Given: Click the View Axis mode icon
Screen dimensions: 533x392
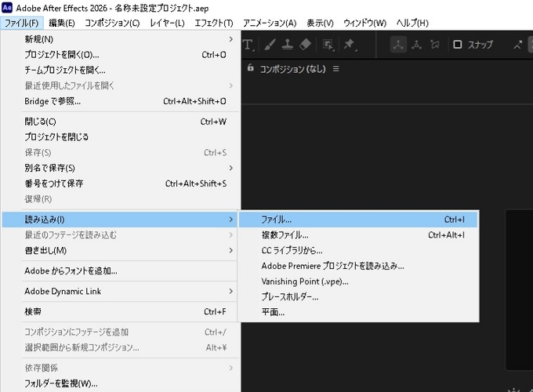Looking at the screenshot, I should click(435, 45).
